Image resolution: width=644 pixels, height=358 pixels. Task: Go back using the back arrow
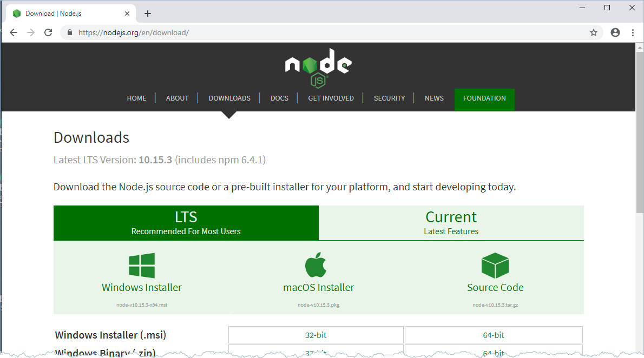(x=14, y=32)
